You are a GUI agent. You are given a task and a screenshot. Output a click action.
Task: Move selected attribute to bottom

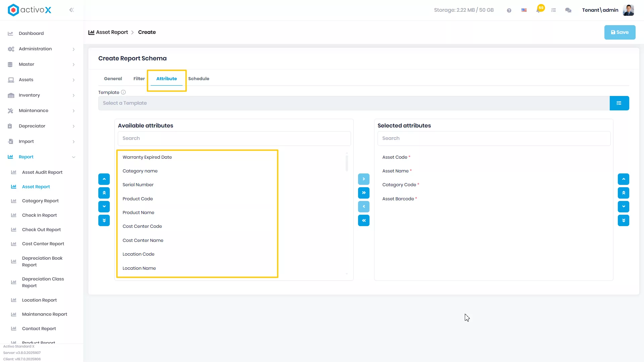624,220
